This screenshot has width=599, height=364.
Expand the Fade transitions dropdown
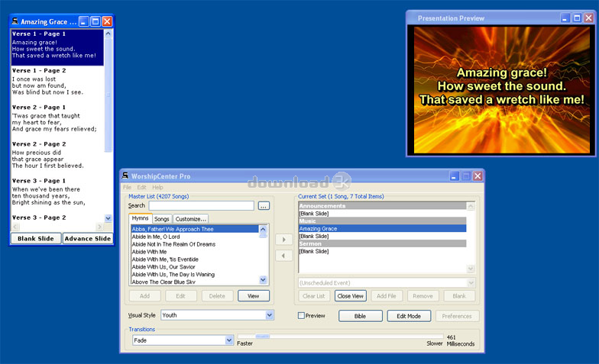[229, 340]
